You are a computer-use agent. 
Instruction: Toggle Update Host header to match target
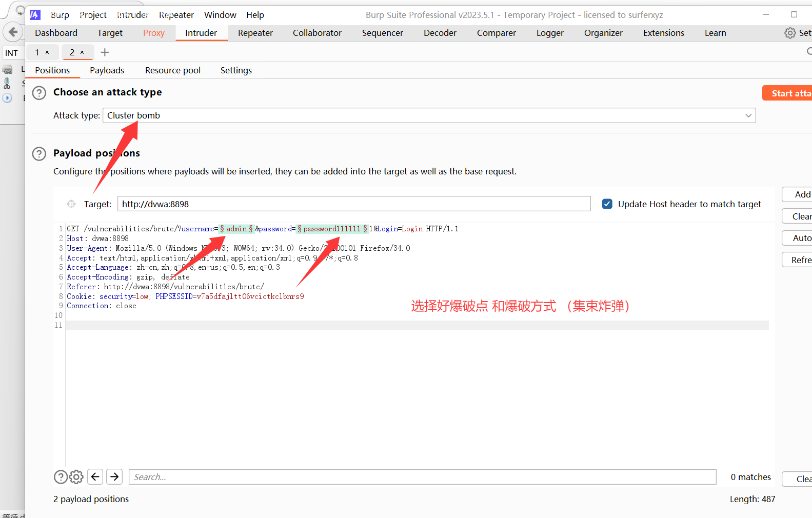[x=607, y=204]
